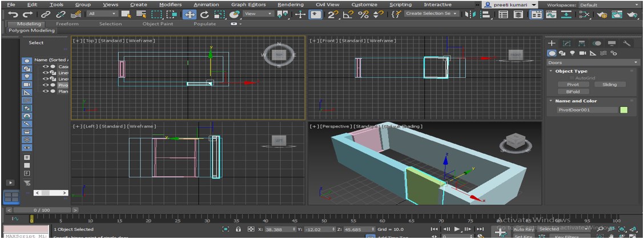Open the Modify panel tab icon
The height and width of the screenshot is (239, 644).
click(566, 43)
